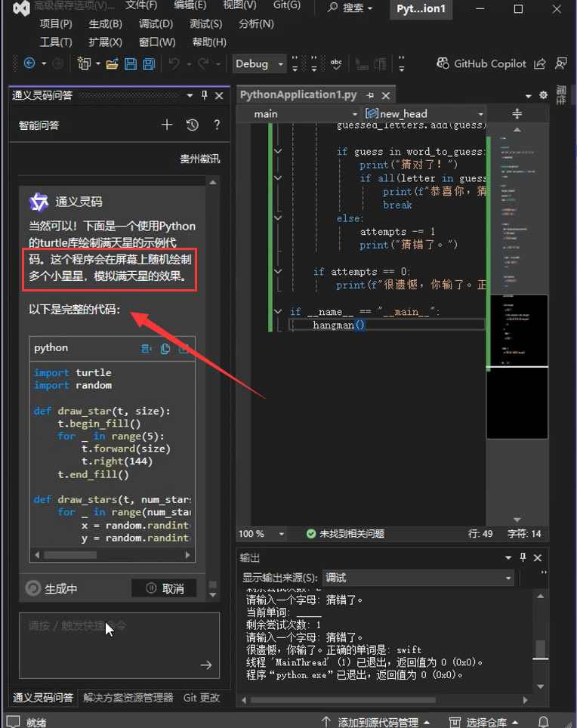Switch to Git 更改 tab
This screenshot has height=728, width=577.
(x=202, y=697)
